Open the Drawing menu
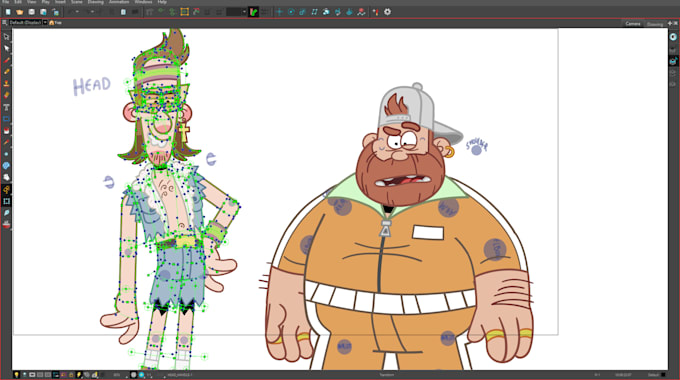The width and height of the screenshot is (680, 380). click(x=95, y=2)
